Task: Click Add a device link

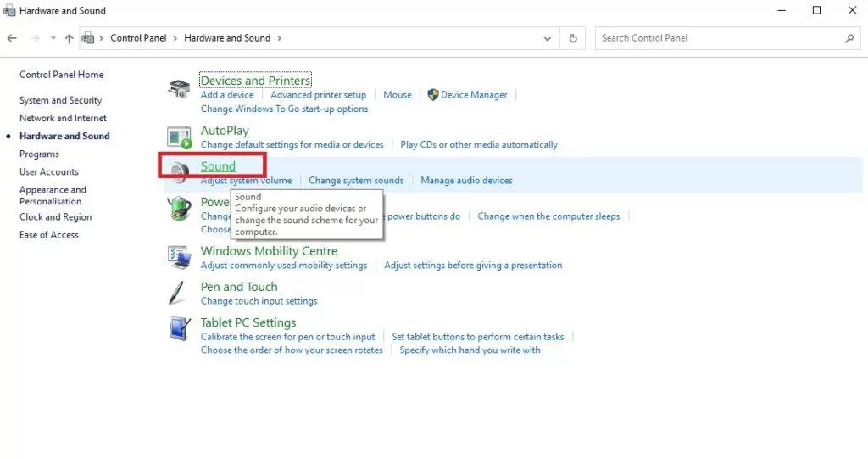Action: [227, 95]
